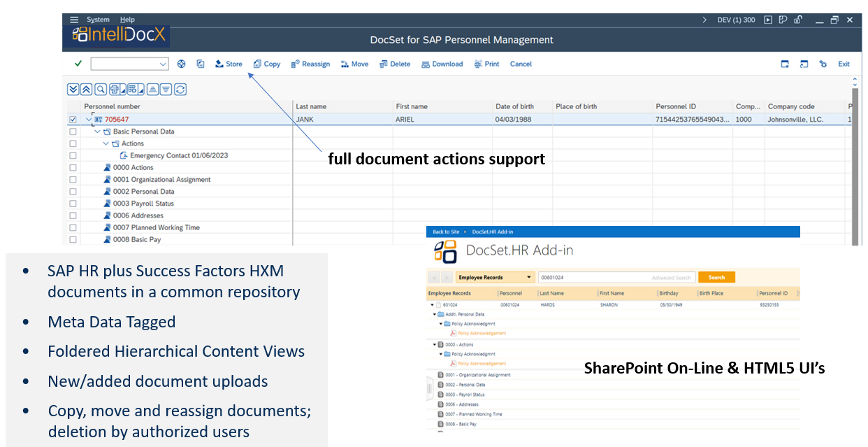Check the 0003 Payroll Status checkbox

point(73,204)
